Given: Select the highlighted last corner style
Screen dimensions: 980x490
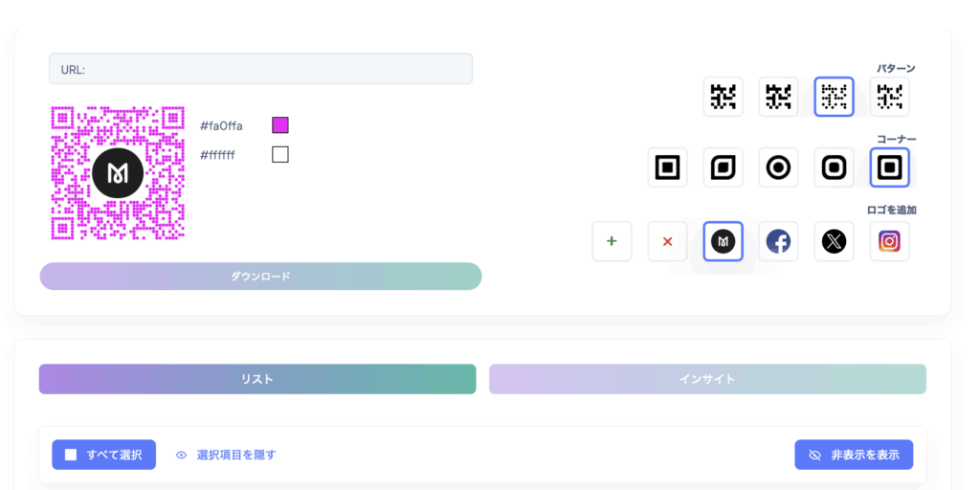Looking at the screenshot, I should pos(890,167).
